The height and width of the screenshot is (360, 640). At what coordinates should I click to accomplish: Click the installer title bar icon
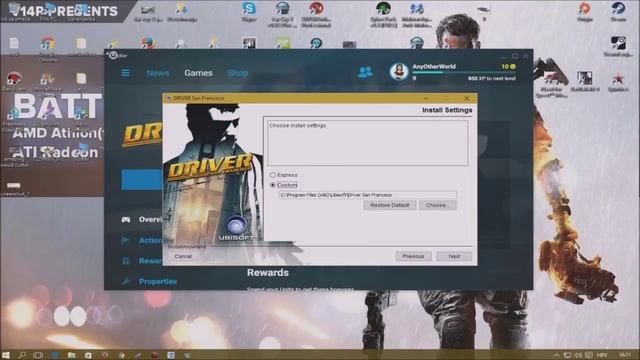(x=168, y=98)
